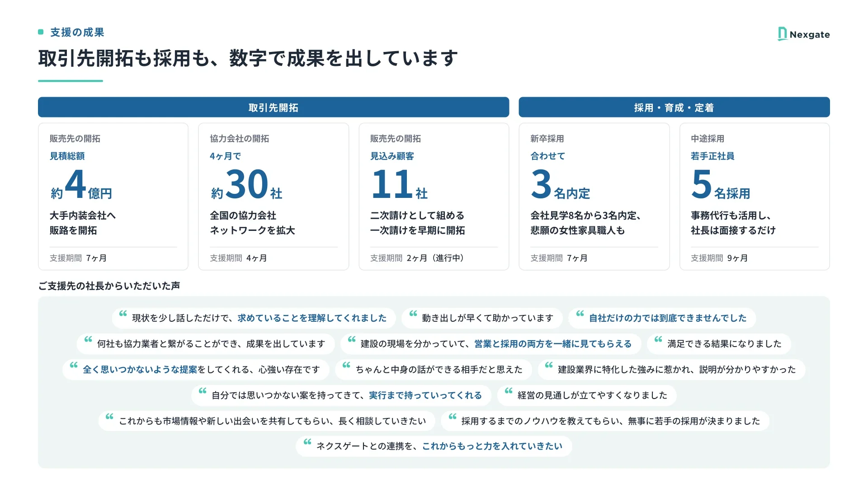868x488 pixels.
Task: Open the 約4億円 見積総額 card
Action: point(113,197)
